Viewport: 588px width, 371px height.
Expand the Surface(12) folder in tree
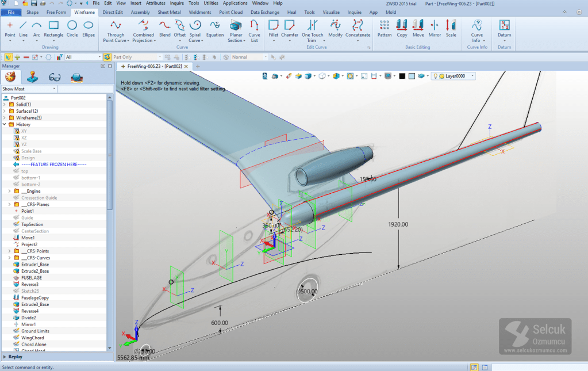click(x=5, y=111)
